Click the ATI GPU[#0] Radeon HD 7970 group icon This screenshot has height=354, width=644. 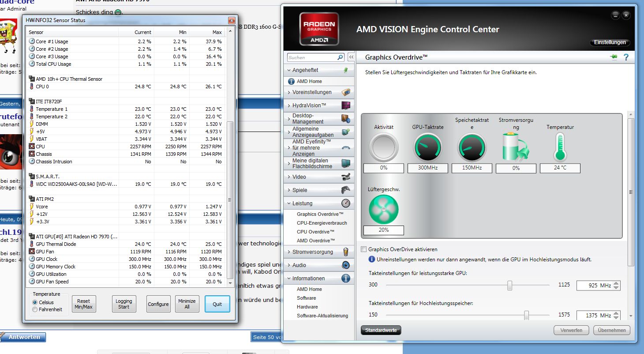(x=32, y=237)
